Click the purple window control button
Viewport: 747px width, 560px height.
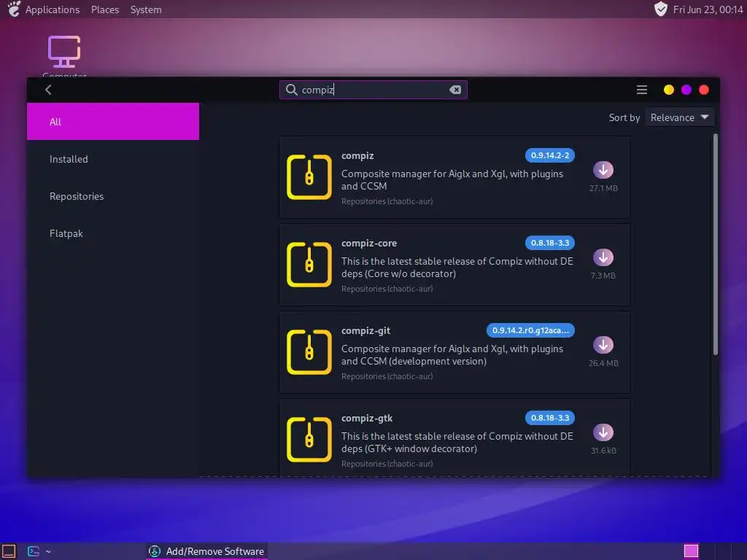tap(686, 90)
